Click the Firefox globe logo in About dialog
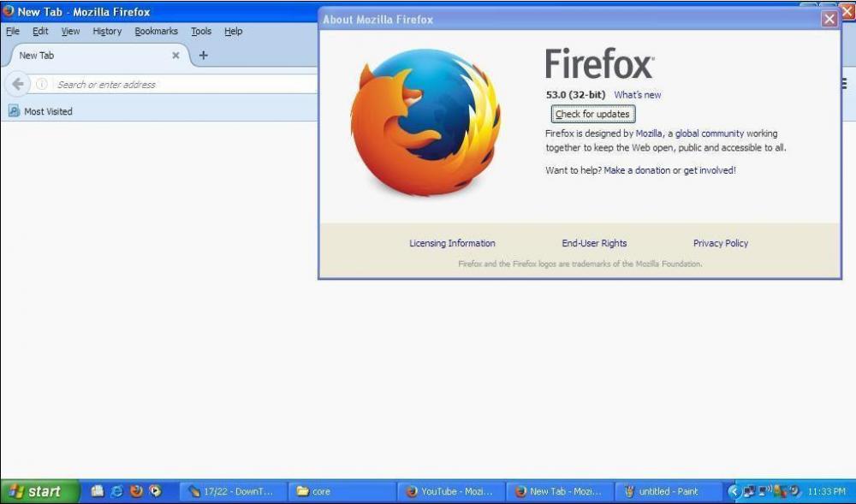Screen dimensions: 856x504 pos(425,122)
